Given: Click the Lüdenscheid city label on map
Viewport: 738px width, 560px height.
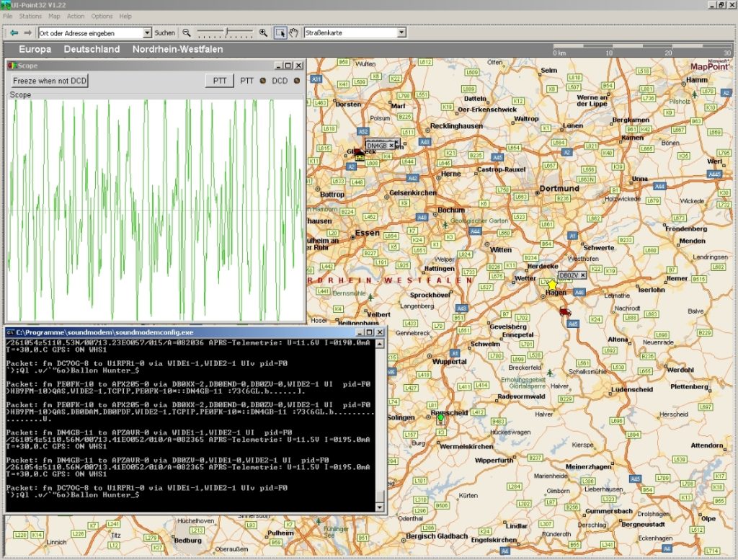Looking at the screenshot, I should point(632,390).
